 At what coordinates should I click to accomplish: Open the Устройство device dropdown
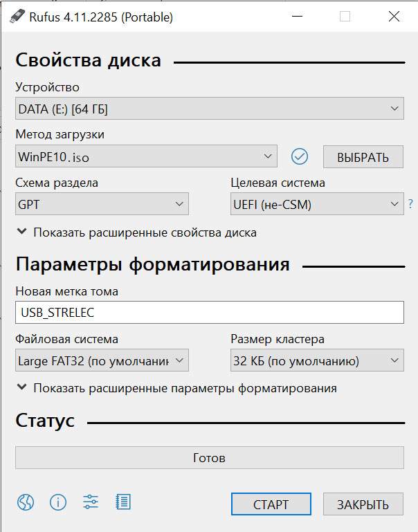(209, 109)
